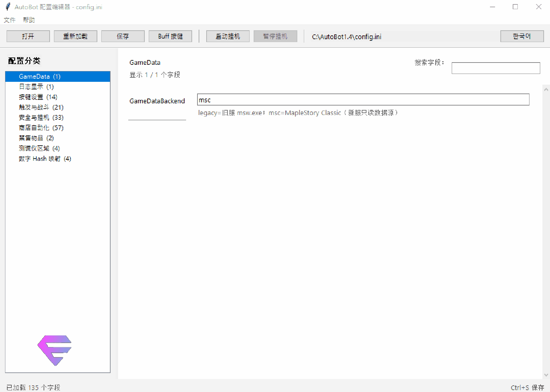Focus the 搜索字段 search box

point(496,68)
